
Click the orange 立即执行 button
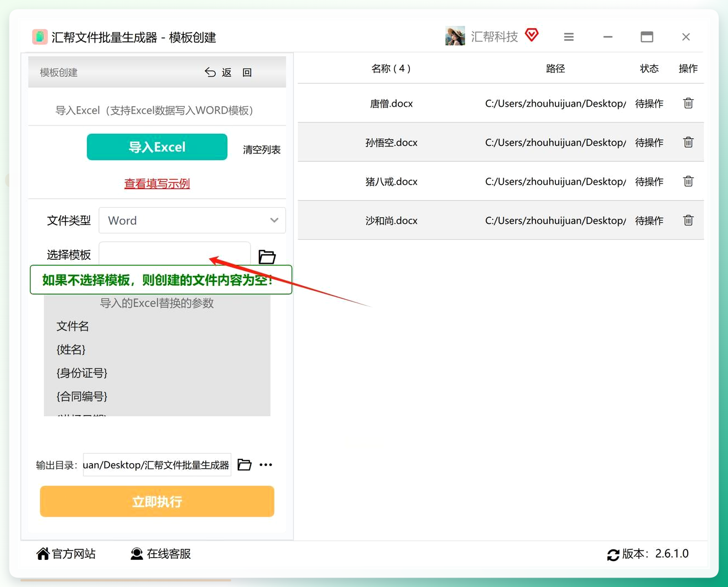tap(157, 501)
